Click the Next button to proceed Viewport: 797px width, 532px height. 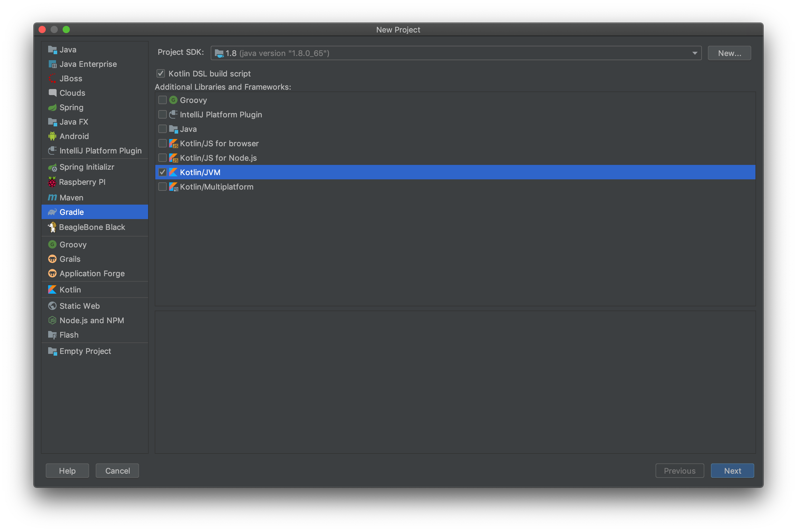[x=732, y=471]
